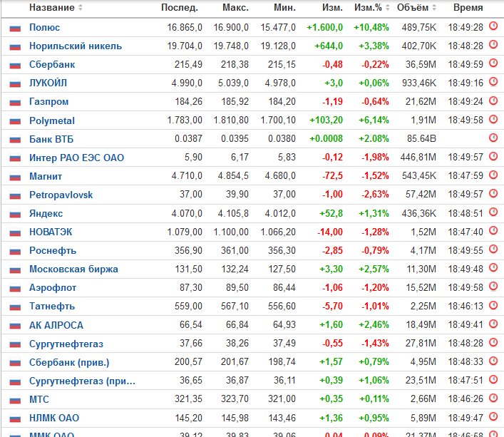Open the Газпром stock link
The image size is (504, 437).
pos(49,102)
